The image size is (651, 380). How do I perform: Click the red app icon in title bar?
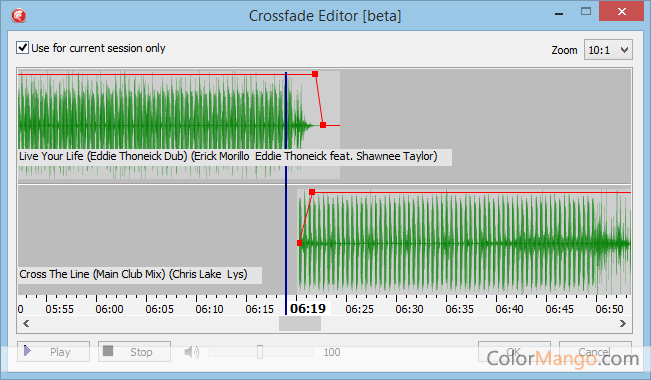click(x=18, y=16)
